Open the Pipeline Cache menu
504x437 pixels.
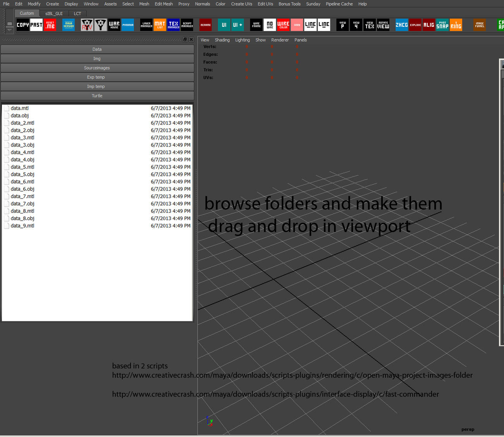[339, 4]
